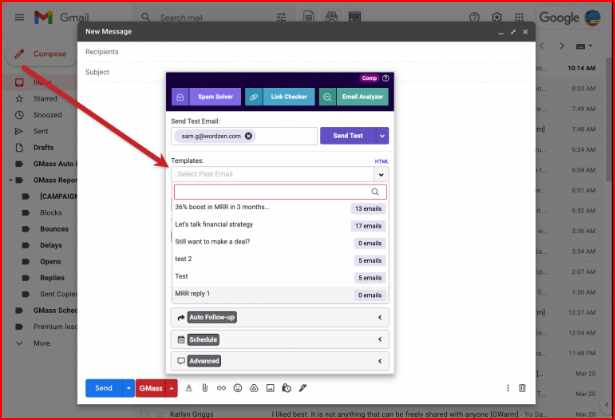Click the insert signature pen icon
Screen dimensions: 615x420
[x=303, y=388]
